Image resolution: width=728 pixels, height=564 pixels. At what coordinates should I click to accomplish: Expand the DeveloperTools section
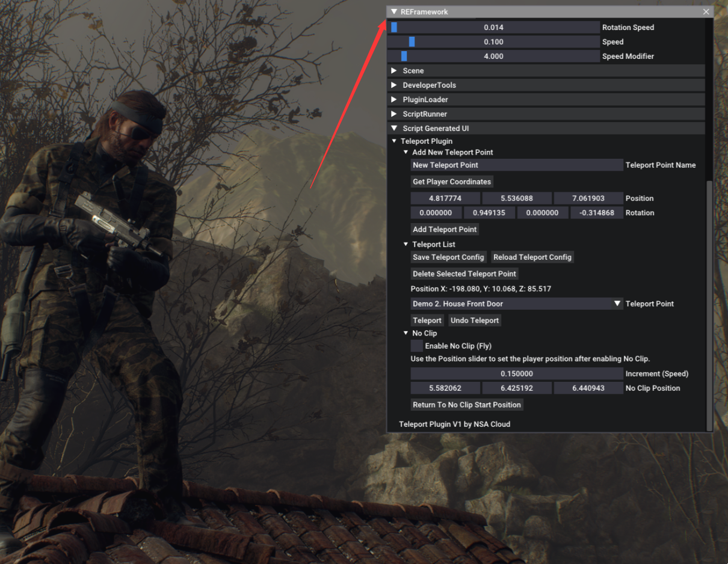pos(546,85)
